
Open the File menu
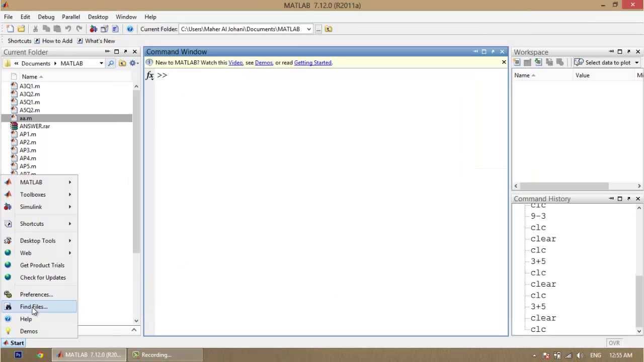click(x=9, y=17)
